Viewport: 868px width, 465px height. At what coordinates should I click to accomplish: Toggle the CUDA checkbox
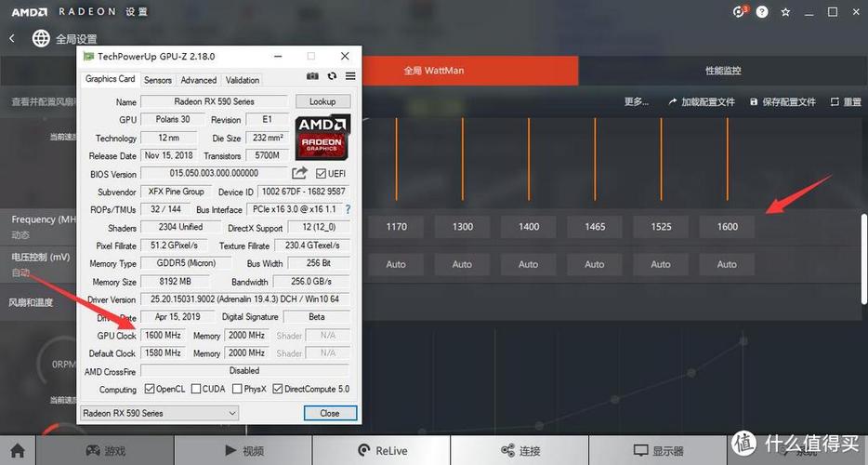pos(195,389)
